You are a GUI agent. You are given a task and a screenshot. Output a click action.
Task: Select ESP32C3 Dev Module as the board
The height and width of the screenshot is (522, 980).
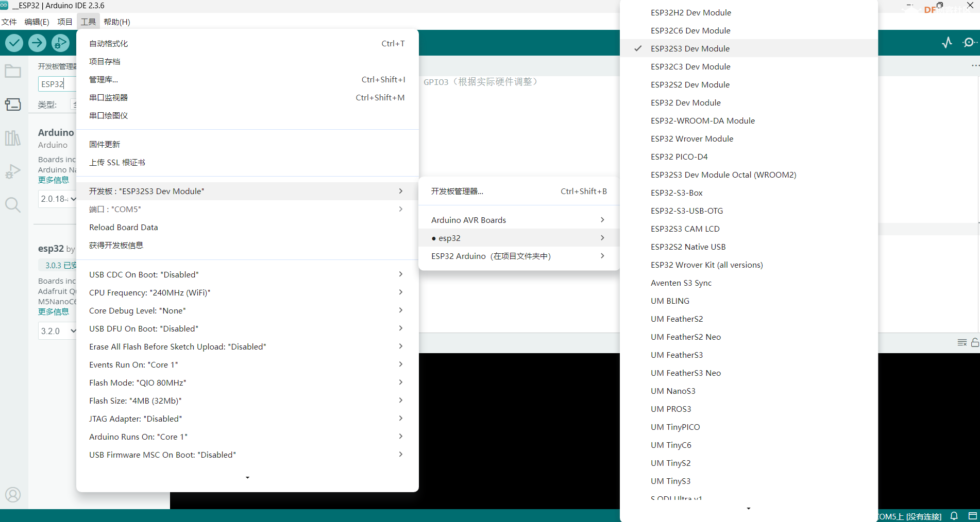pos(690,66)
